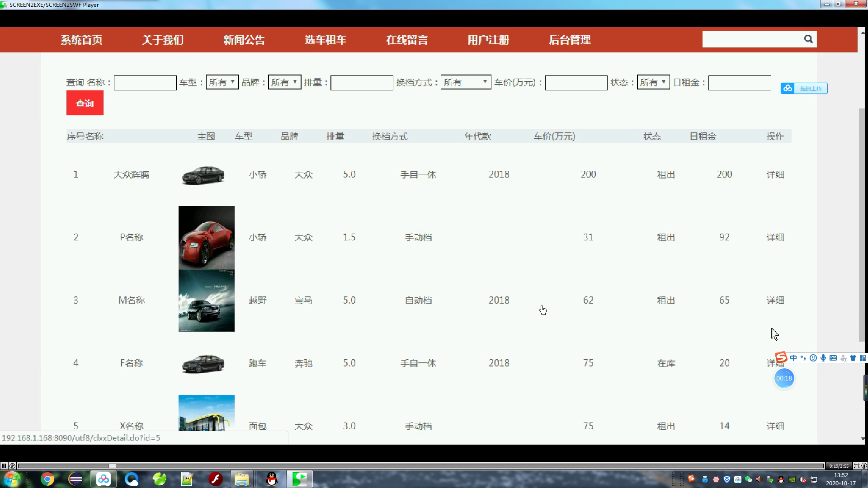Focus the 日租金 query input field
The image size is (868, 488).
point(740,83)
